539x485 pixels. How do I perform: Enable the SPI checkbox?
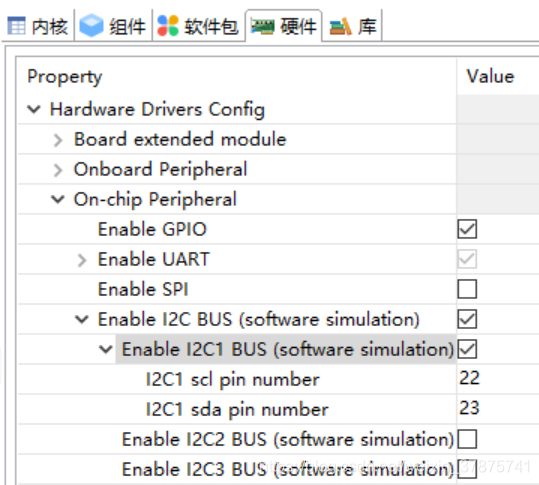coord(467,289)
